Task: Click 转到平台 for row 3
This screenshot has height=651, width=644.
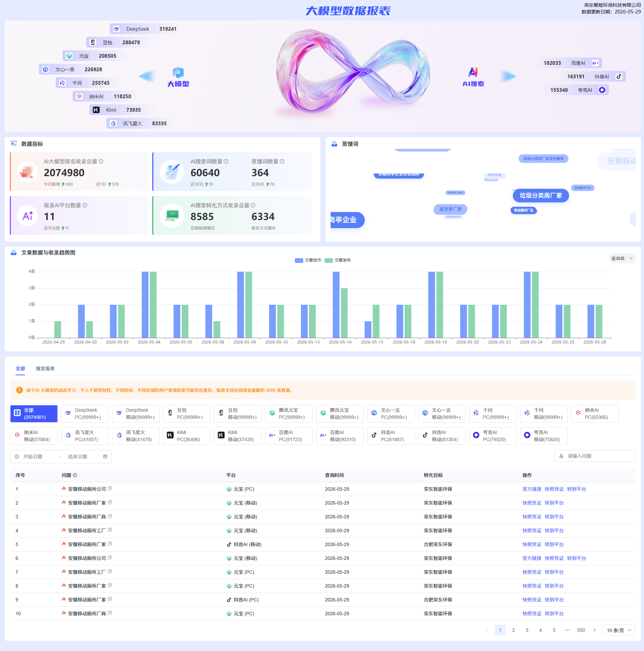Action: tap(554, 517)
